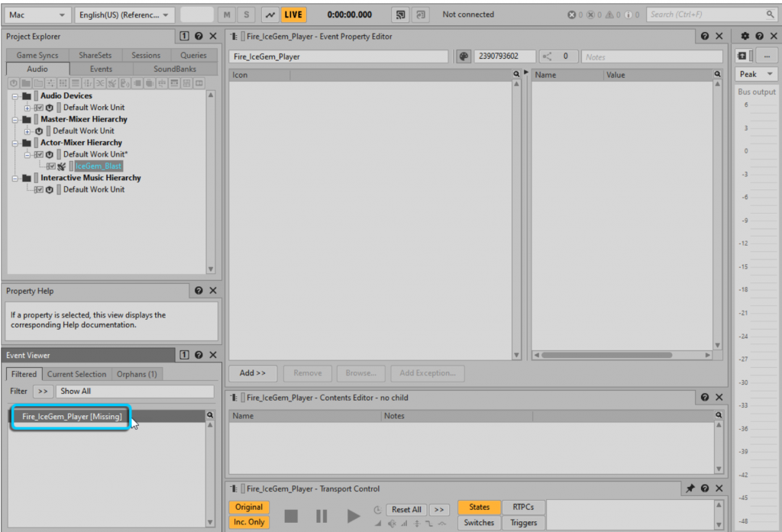The width and height of the screenshot is (782, 532).
Task: Collapse the Actor-Mixer Hierarchy tree node
Action: pos(15,143)
